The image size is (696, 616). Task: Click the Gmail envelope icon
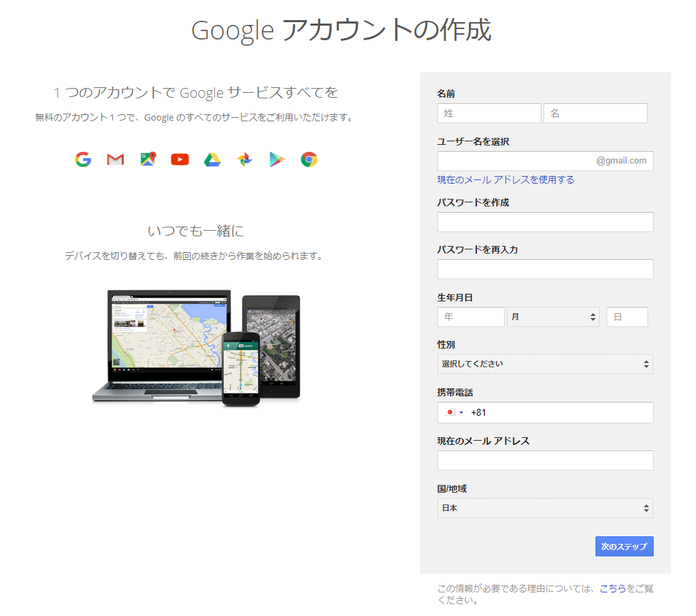point(115,159)
